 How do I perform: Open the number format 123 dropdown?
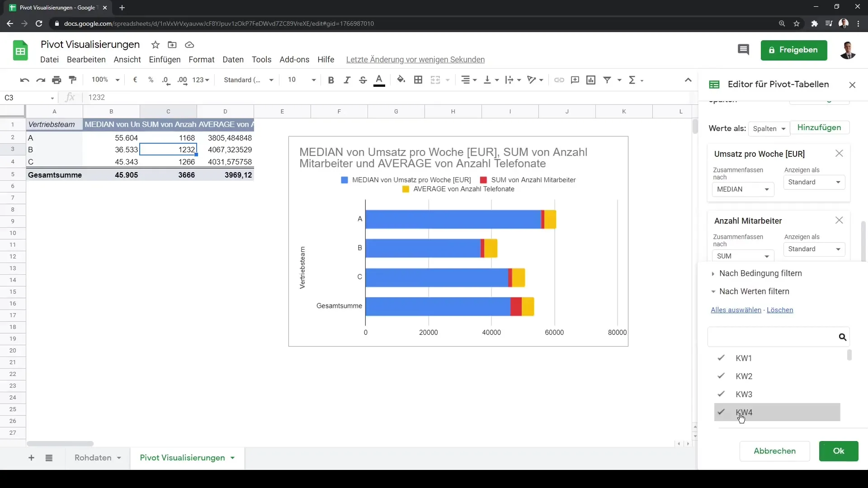pos(201,80)
